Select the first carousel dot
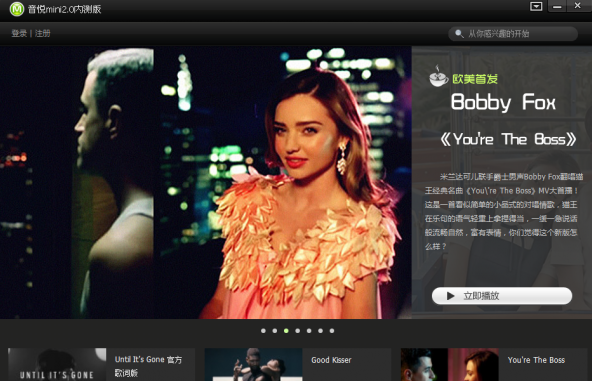The width and height of the screenshot is (592, 381). coord(263,331)
